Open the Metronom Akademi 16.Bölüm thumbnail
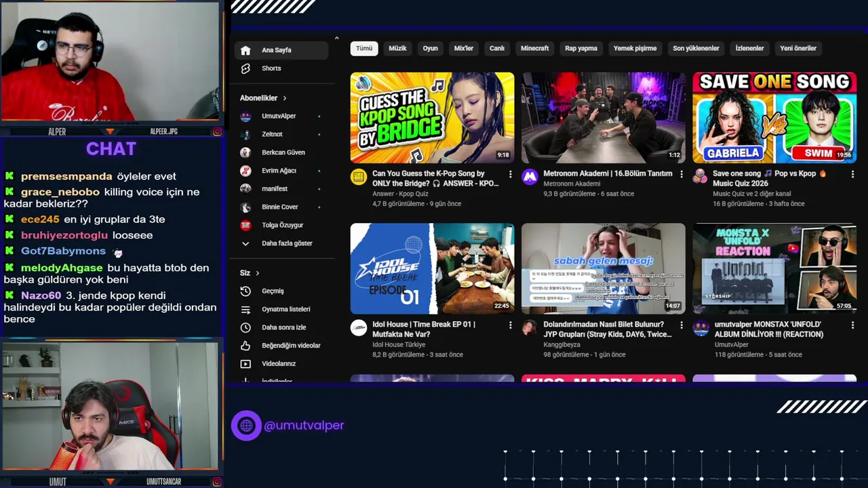Screen dimensions: 868x488 pos(604,118)
